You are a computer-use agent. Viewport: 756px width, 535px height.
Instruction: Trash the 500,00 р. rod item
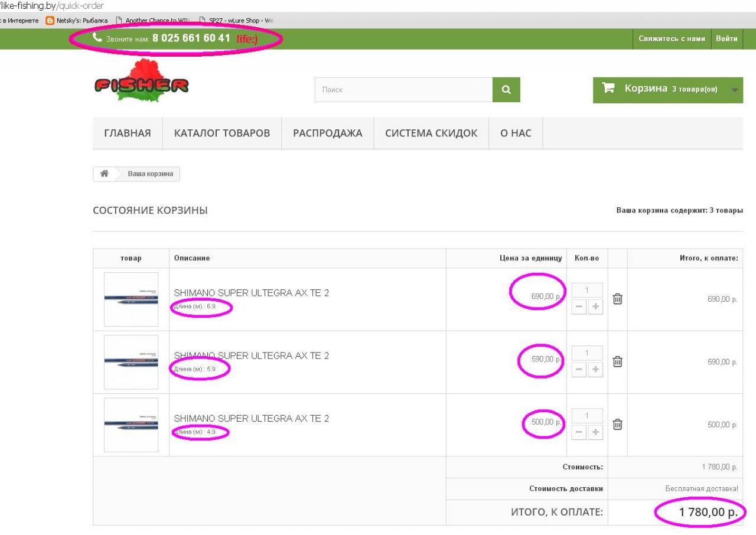tap(617, 424)
